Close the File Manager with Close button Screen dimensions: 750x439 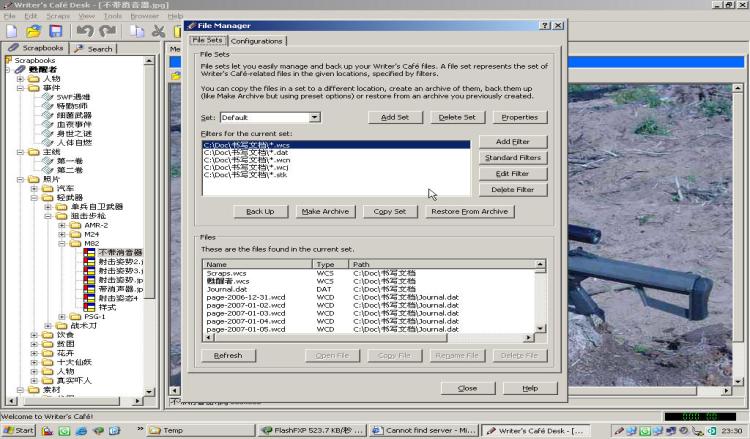pos(468,388)
